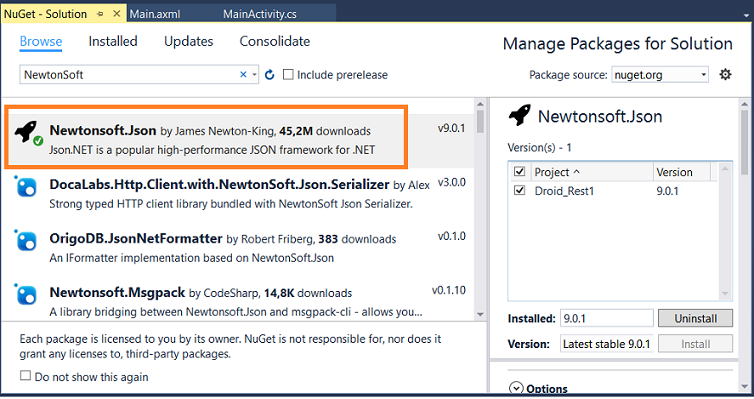The width and height of the screenshot is (754, 399).
Task: Open the document tab overflow dropdown
Action: tap(746, 15)
